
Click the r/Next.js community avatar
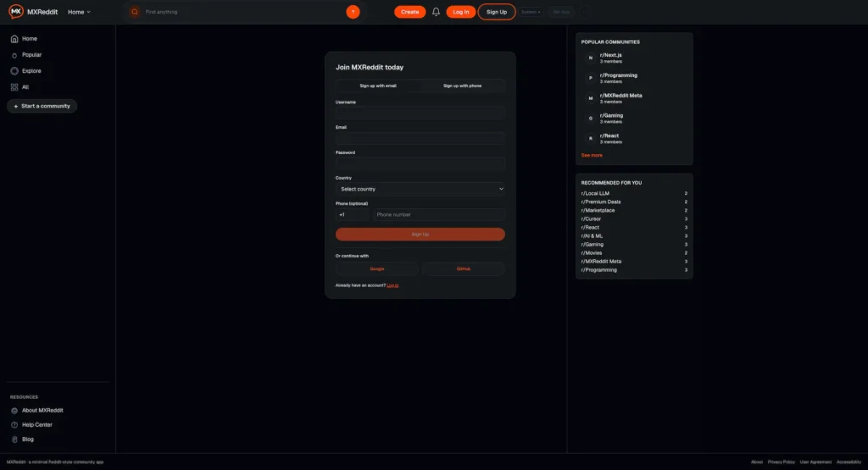point(590,58)
